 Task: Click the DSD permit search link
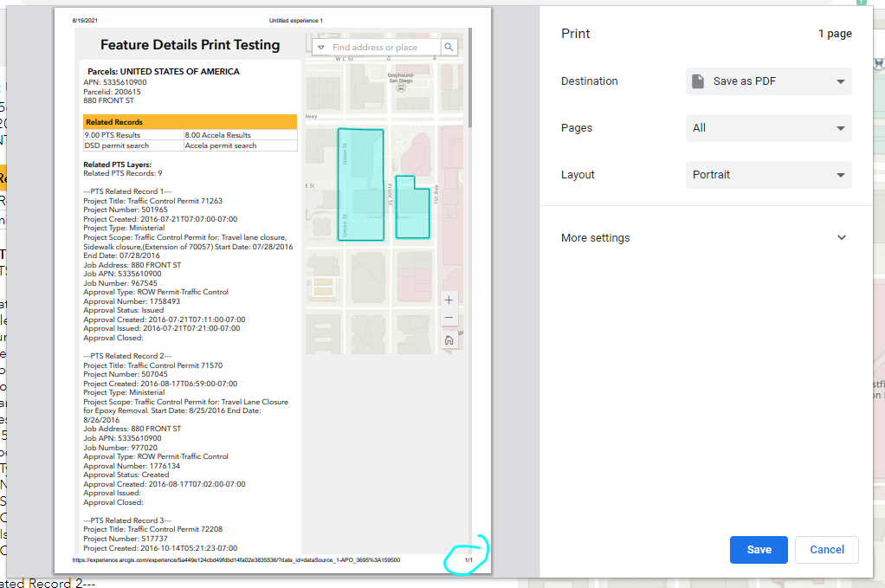117,145
